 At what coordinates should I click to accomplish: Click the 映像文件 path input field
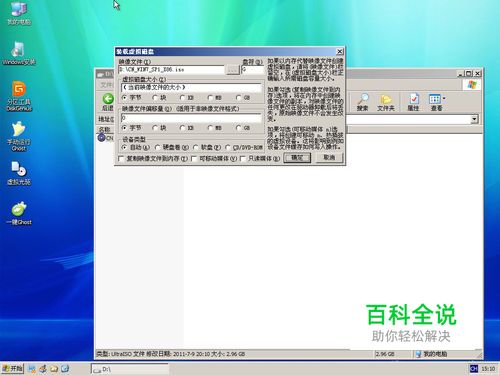pyautogui.click(x=172, y=70)
